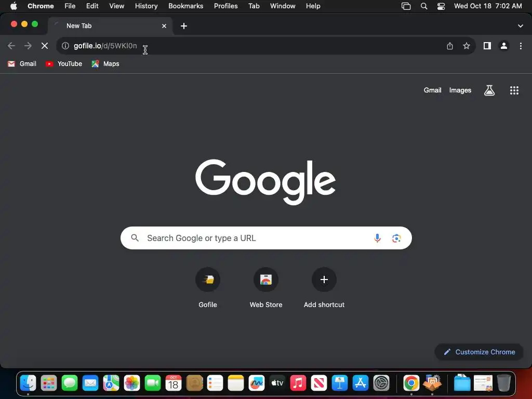Share this page from address bar
The height and width of the screenshot is (399, 532).
(450, 46)
